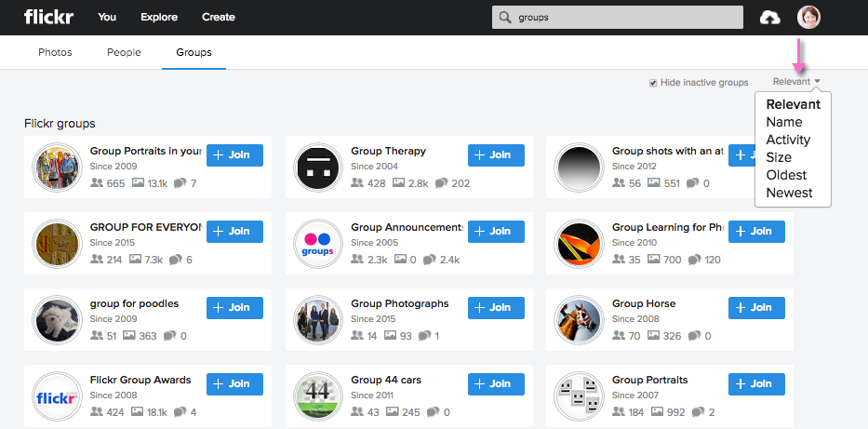868x429 pixels.
Task: Click into the search field
Action: [x=617, y=17]
